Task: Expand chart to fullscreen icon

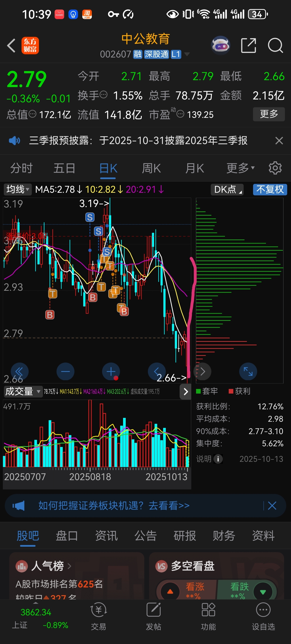Action: 248,372
